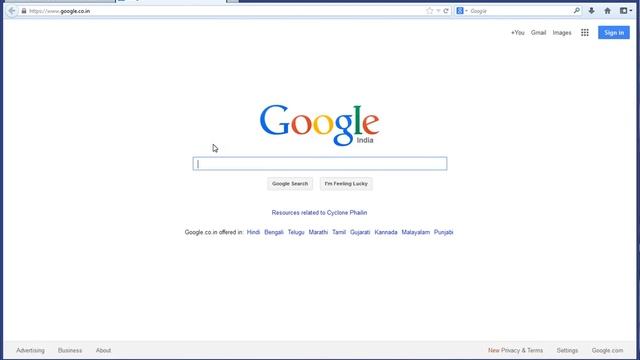The width and height of the screenshot is (640, 360).
Task: Click the browser address bar URL
Action: pos(60,11)
